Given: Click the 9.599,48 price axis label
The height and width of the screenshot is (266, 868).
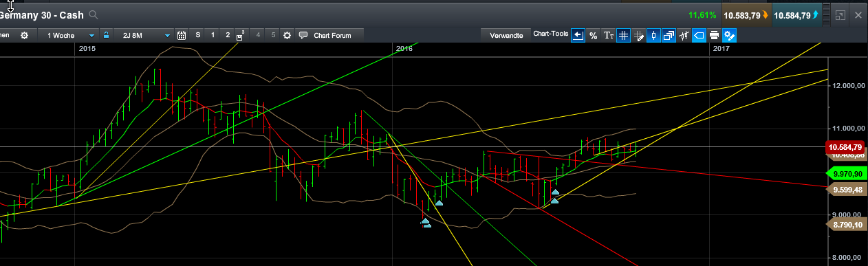Looking at the screenshot, I should point(846,190).
